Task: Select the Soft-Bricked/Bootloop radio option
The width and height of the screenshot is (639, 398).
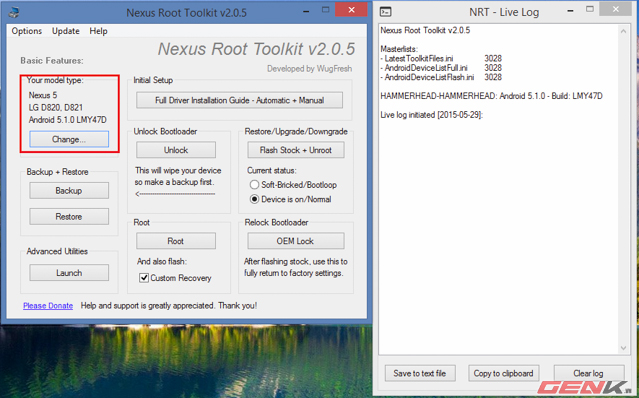Action: pyautogui.click(x=254, y=185)
